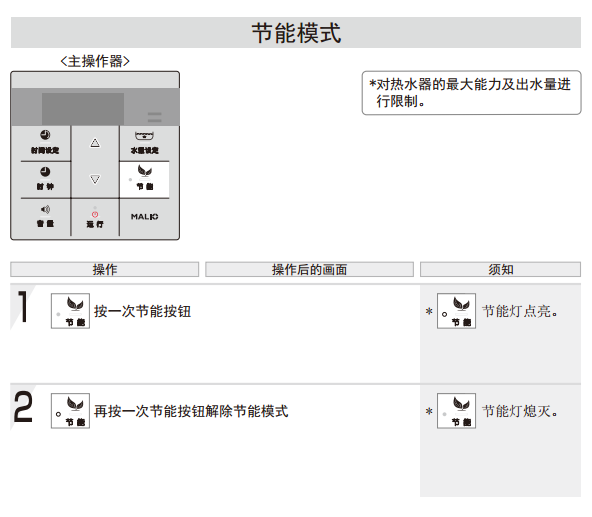592x517 pixels.
Task: Click the down triangle arrow on controller
Action: pyautogui.click(x=95, y=179)
